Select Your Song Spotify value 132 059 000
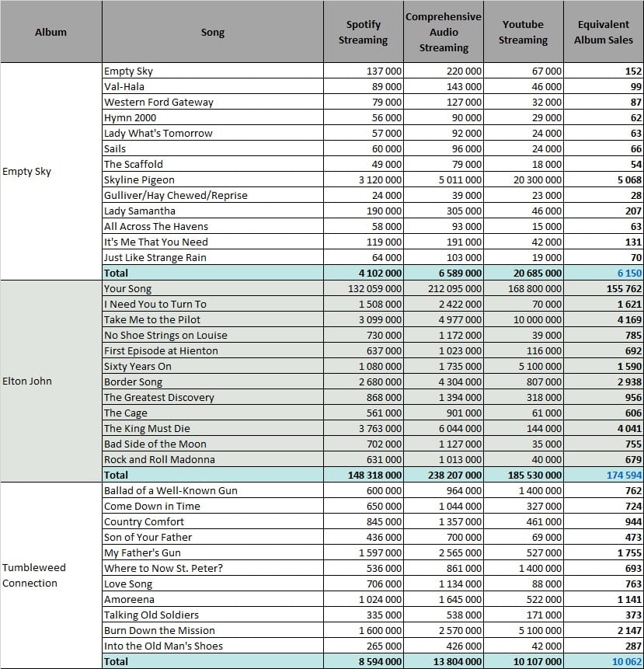 [x=364, y=288]
